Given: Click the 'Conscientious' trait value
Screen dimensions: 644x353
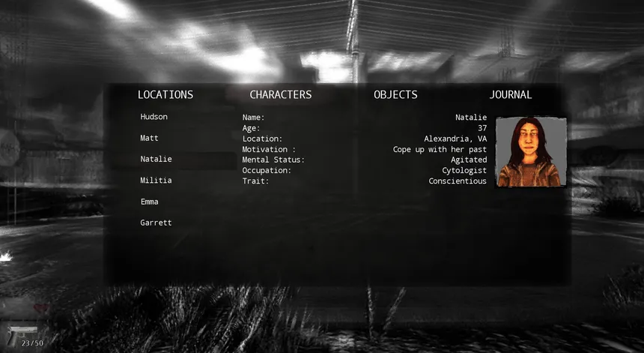Looking at the screenshot, I should coord(458,181).
